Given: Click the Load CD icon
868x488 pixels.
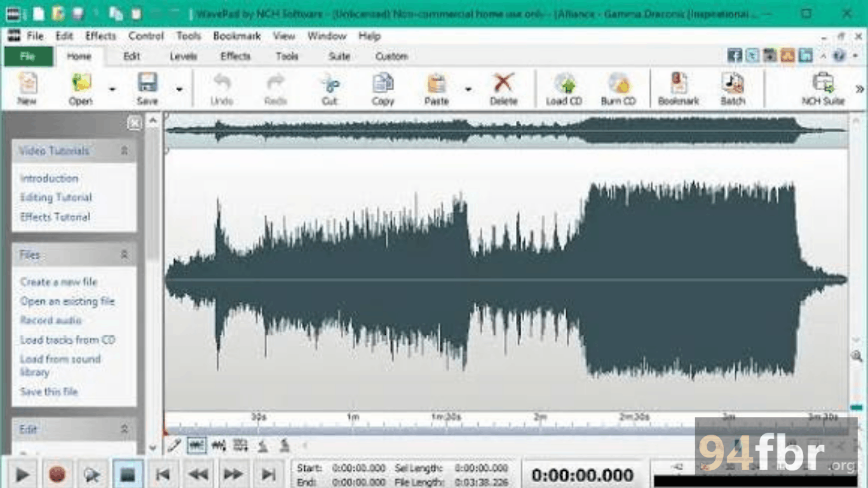Looking at the screenshot, I should [x=564, y=88].
